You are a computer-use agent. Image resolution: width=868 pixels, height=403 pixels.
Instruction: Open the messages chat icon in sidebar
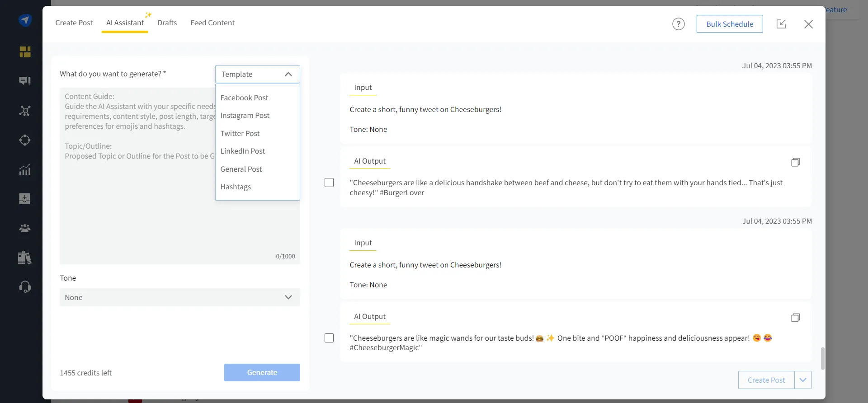pos(25,81)
